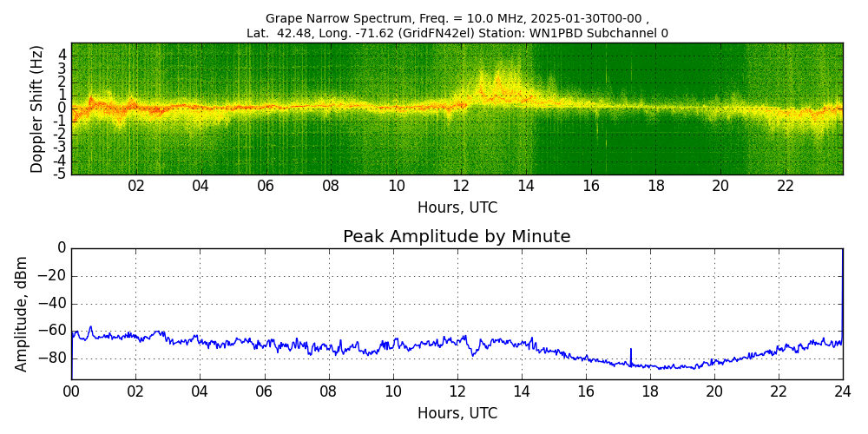Click the 12 hour tick on amplitude plot
868x434 pixels.
click(x=457, y=391)
